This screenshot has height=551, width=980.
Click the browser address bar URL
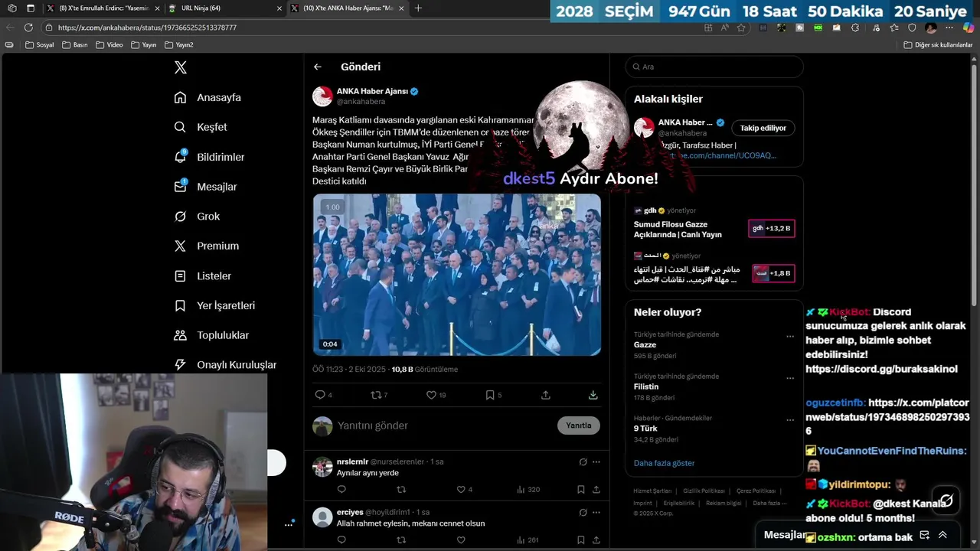147,28
